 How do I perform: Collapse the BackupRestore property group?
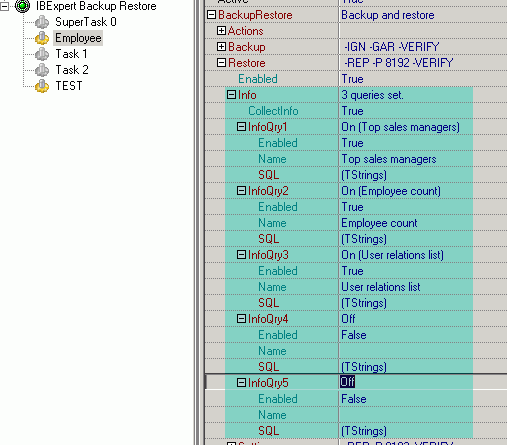(211, 15)
